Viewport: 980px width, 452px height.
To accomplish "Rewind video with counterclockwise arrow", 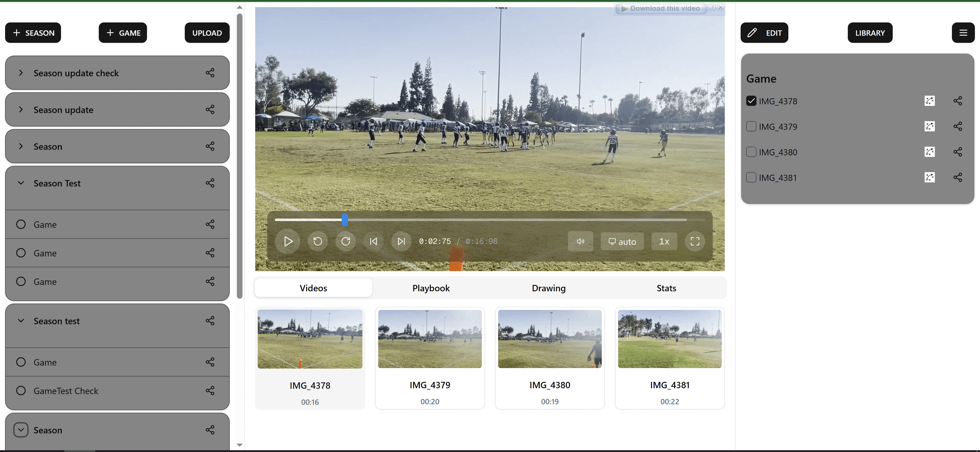I will (x=318, y=241).
